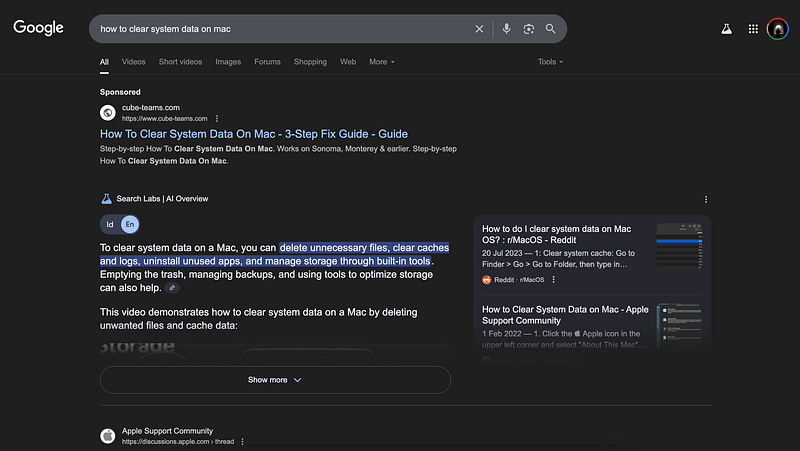The width and height of the screenshot is (800, 451).
Task: Click the magnifying glass search icon
Action: pos(551,29)
